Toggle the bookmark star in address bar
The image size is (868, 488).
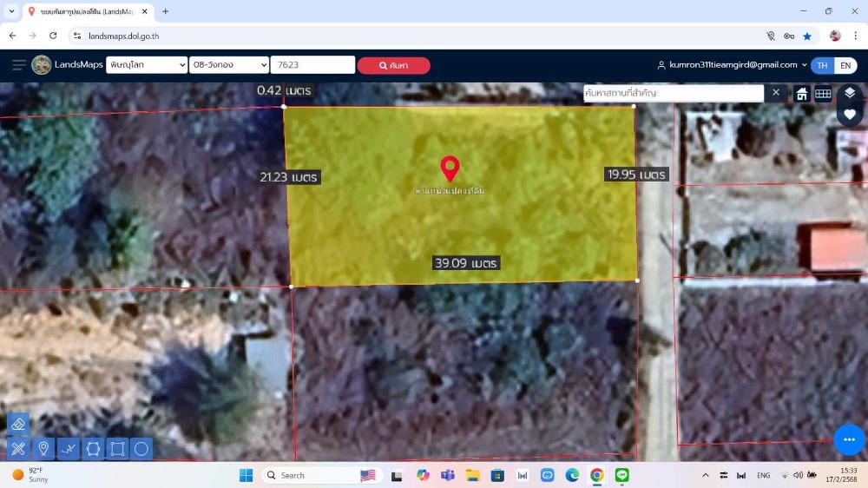tap(807, 36)
